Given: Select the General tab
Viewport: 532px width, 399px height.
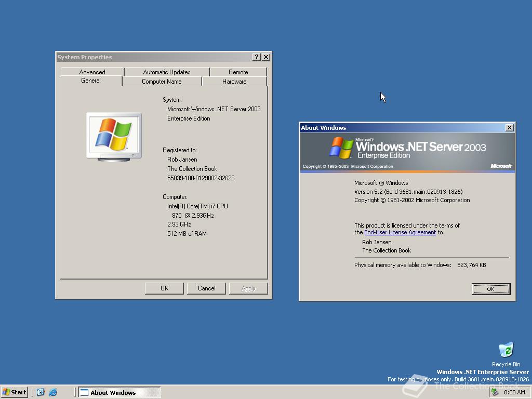Looking at the screenshot, I should [x=90, y=81].
